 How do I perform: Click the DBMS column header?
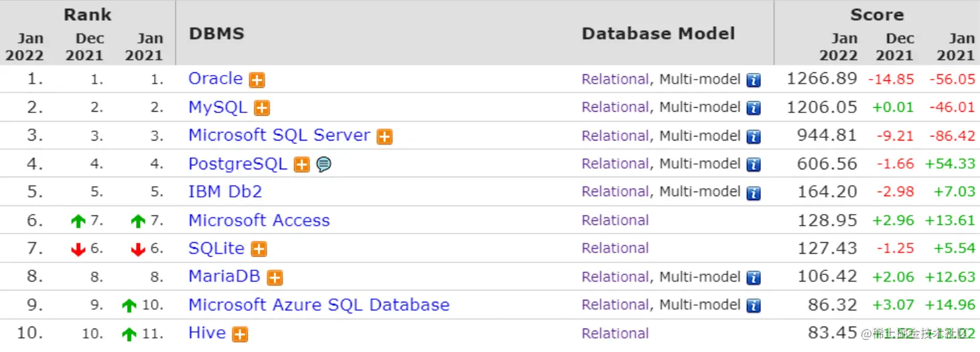tap(216, 34)
